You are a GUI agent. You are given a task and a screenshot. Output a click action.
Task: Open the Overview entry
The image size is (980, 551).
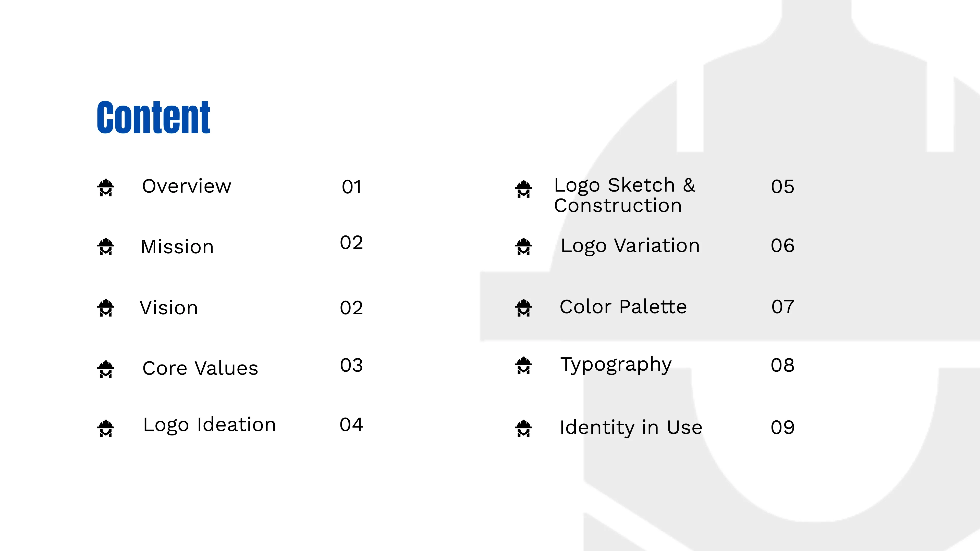pyautogui.click(x=186, y=186)
